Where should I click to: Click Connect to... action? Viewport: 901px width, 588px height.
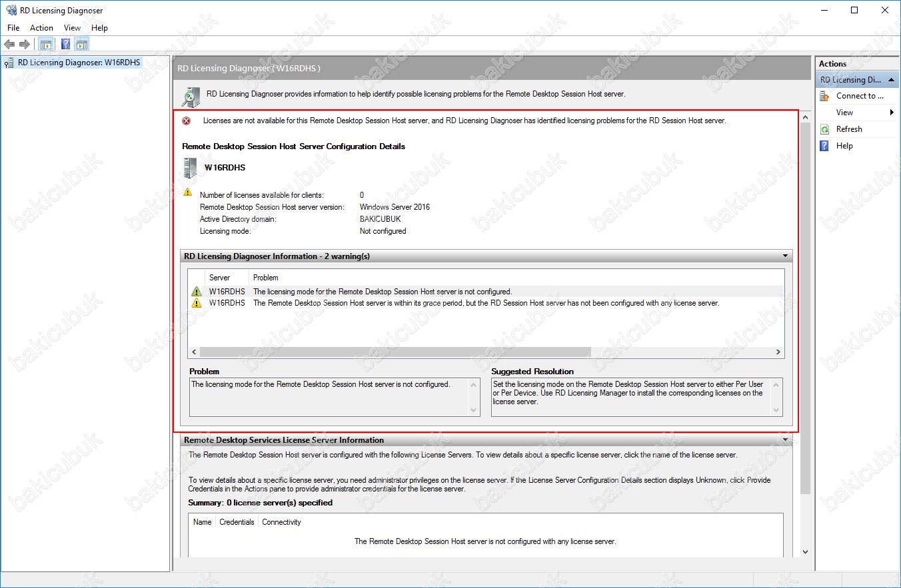(x=860, y=96)
